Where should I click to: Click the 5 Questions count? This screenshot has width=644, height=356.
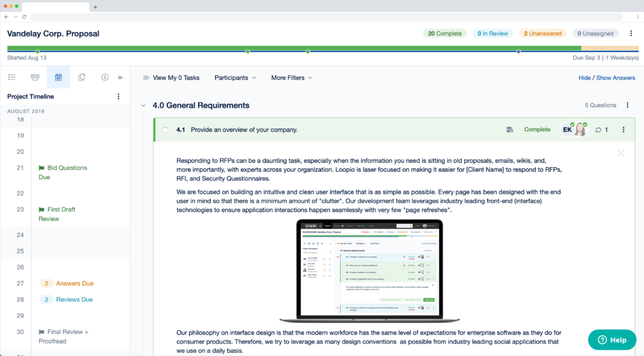[601, 105]
